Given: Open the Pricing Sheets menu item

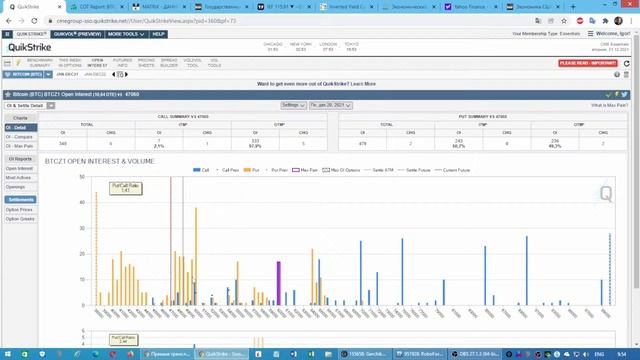Looking at the screenshot, I should [x=146, y=63].
